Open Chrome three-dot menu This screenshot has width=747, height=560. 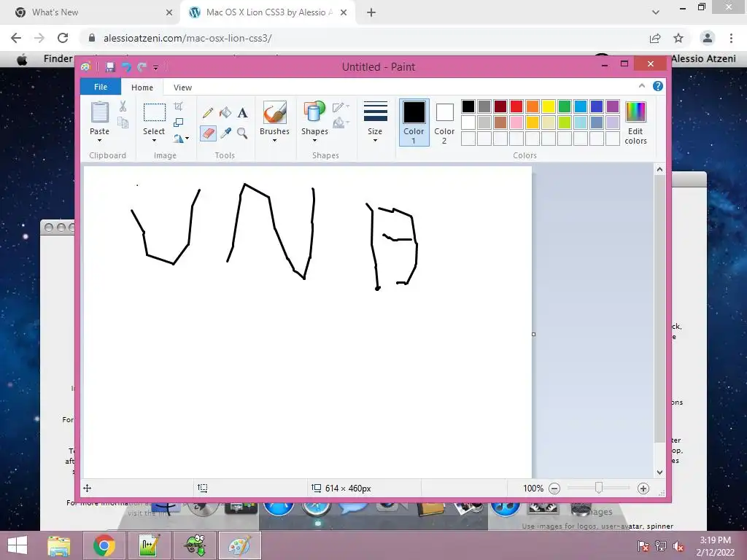click(x=731, y=38)
